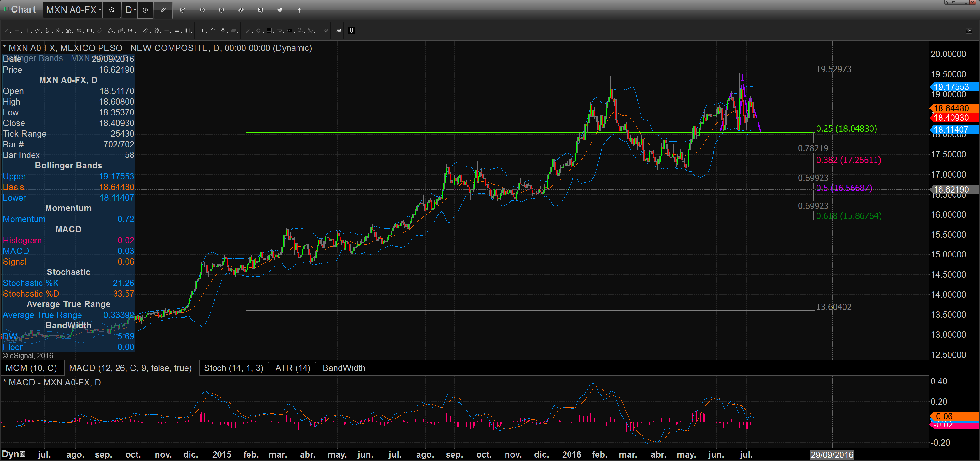
Task: Click the blue 19.17553 upper band price tag
Action: tap(954, 87)
